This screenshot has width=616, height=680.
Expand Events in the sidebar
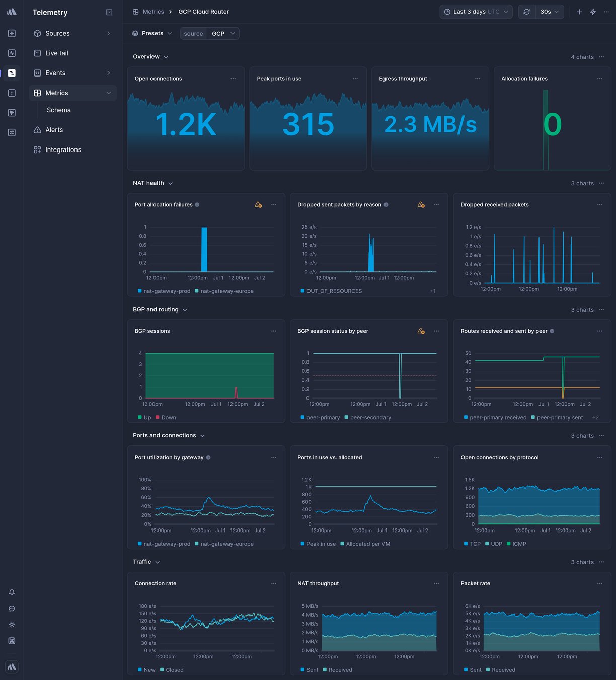[72, 73]
